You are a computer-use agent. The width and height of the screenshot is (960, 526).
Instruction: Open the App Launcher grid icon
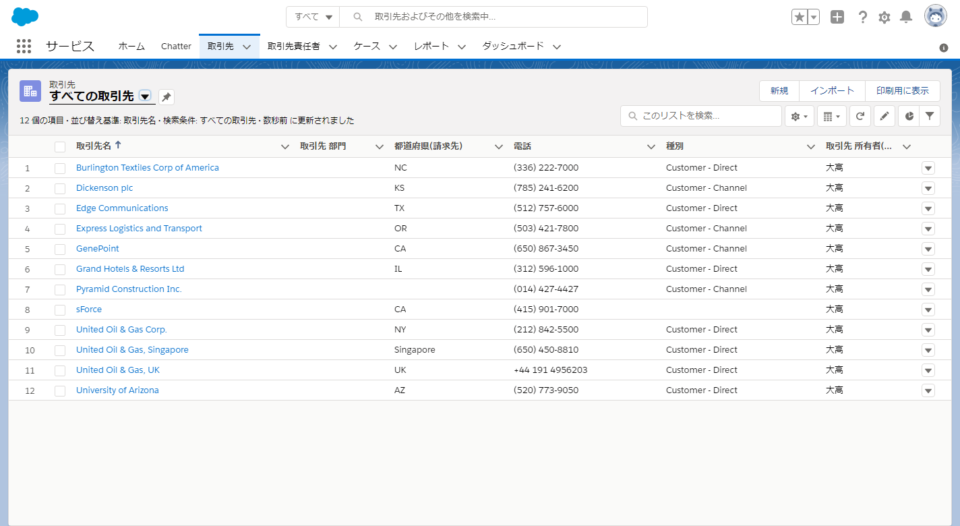(24, 46)
